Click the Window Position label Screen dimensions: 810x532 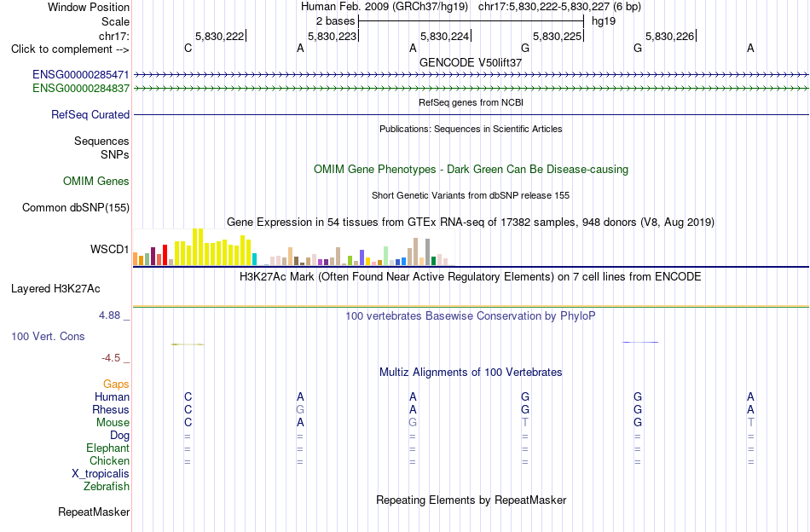pyautogui.click(x=89, y=7)
